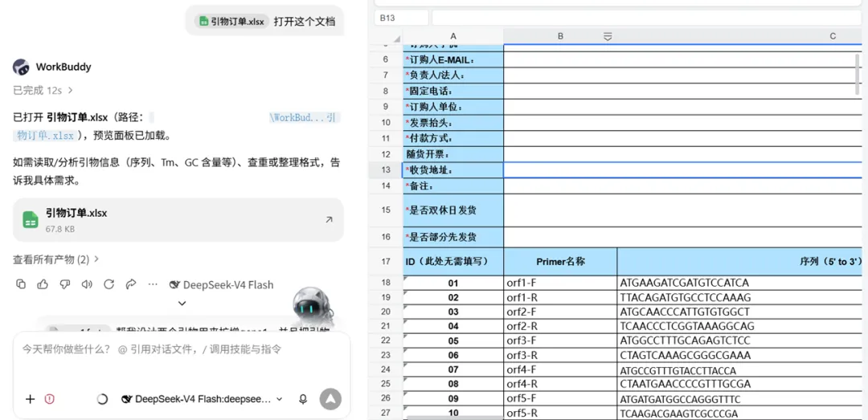
Task: Select cell 发票抬头
Action: pyautogui.click(x=453, y=123)
